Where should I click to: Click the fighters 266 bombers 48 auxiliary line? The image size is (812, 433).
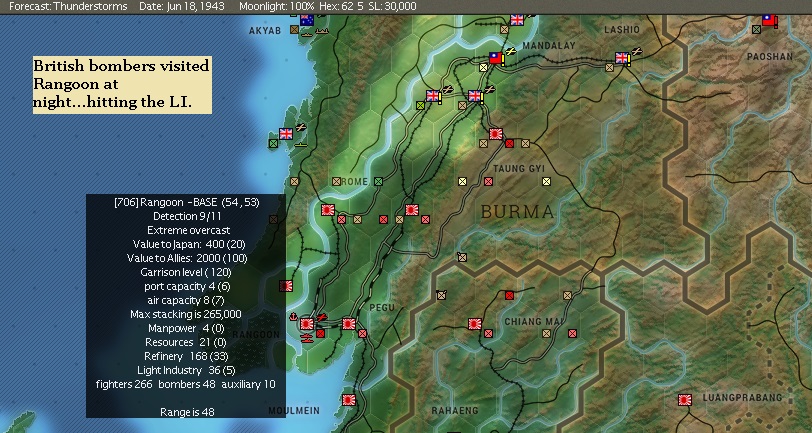(186, 384)
